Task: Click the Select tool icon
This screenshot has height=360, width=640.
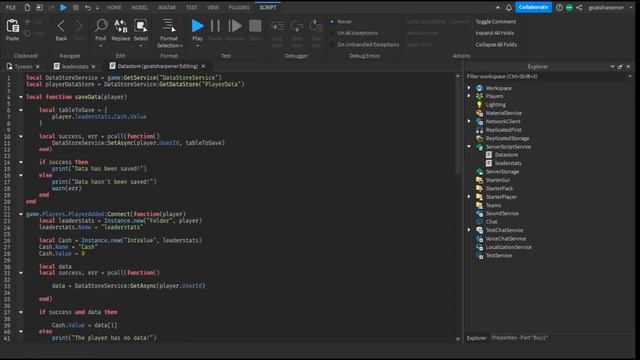Action: (x=141, y=26)
